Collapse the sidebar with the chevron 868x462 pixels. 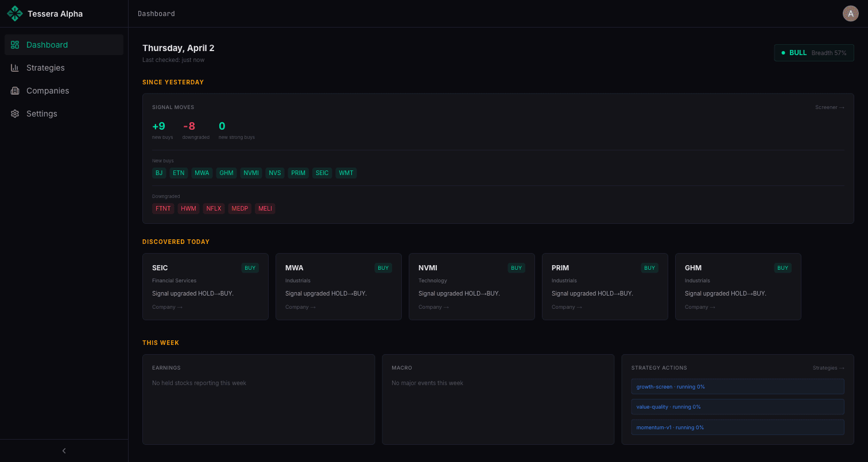tap(64, 451)
